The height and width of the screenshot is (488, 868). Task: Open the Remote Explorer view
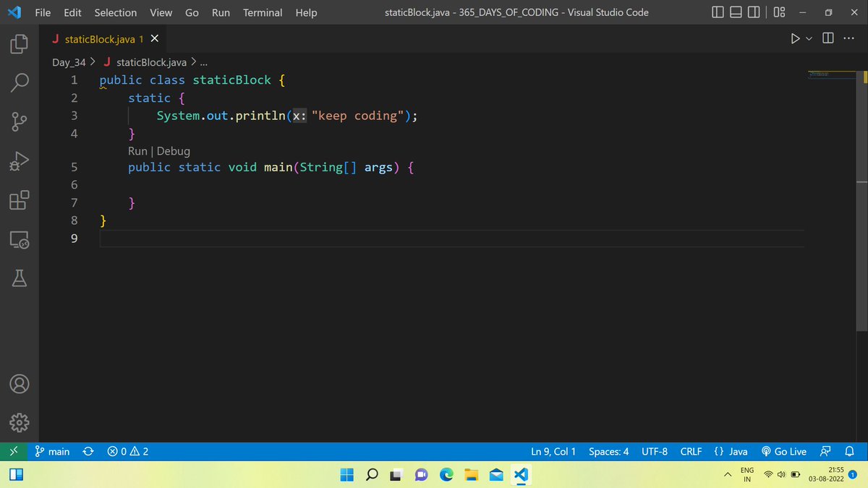point(20,239)
